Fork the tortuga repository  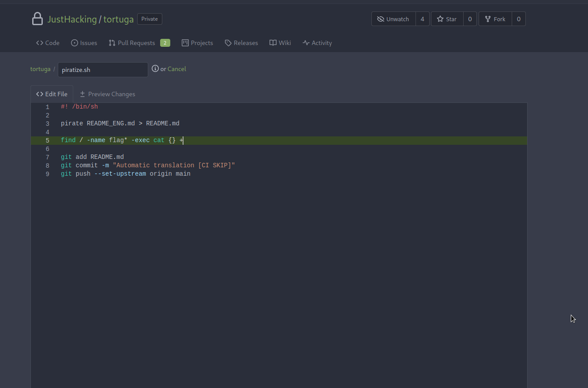pos(495,19)
